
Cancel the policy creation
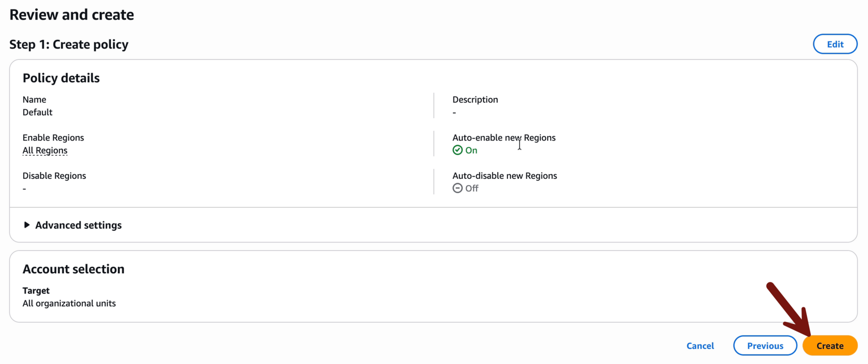700,345
